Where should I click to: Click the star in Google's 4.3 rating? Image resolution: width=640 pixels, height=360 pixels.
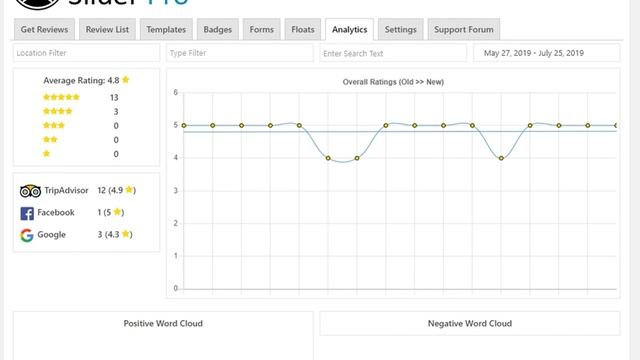[125, 233]
